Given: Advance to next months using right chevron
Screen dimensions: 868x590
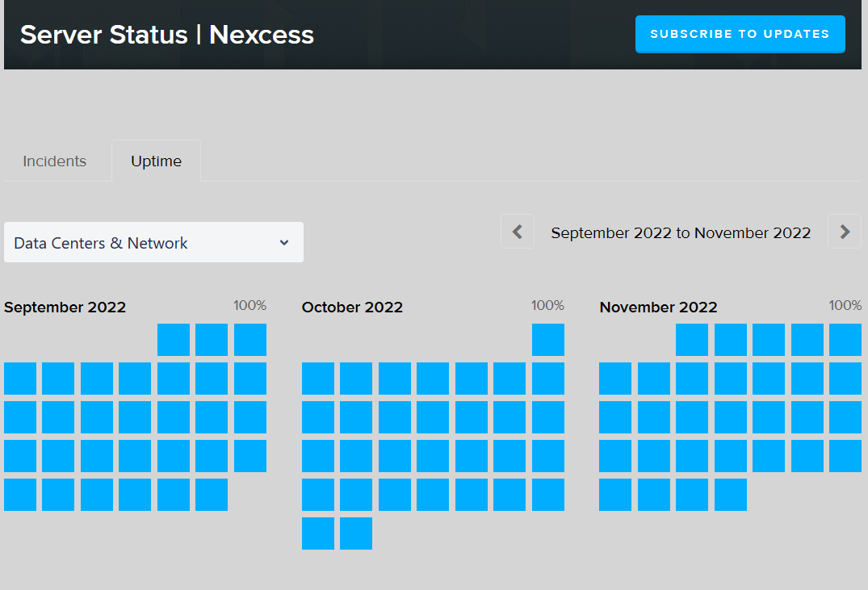Looking at the screenshot, I should coord(844,232).
